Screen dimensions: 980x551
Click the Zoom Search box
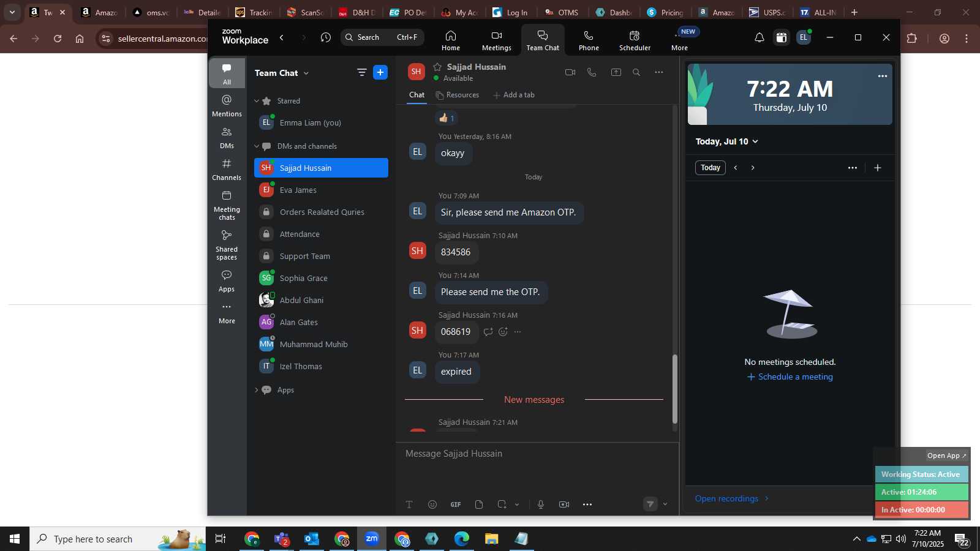tap(382, 37)
